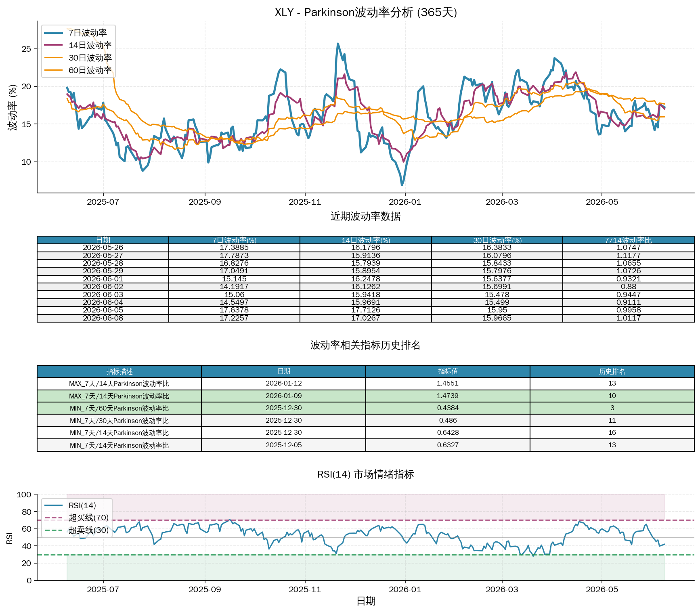
Task: Click the 100 tick label on the RSI axis
Action: 24,495
